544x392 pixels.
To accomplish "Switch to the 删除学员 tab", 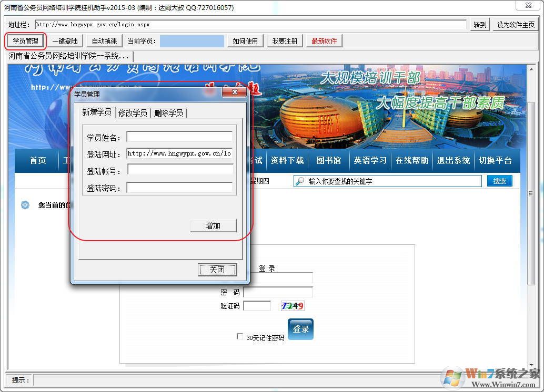I will (168, 112).
